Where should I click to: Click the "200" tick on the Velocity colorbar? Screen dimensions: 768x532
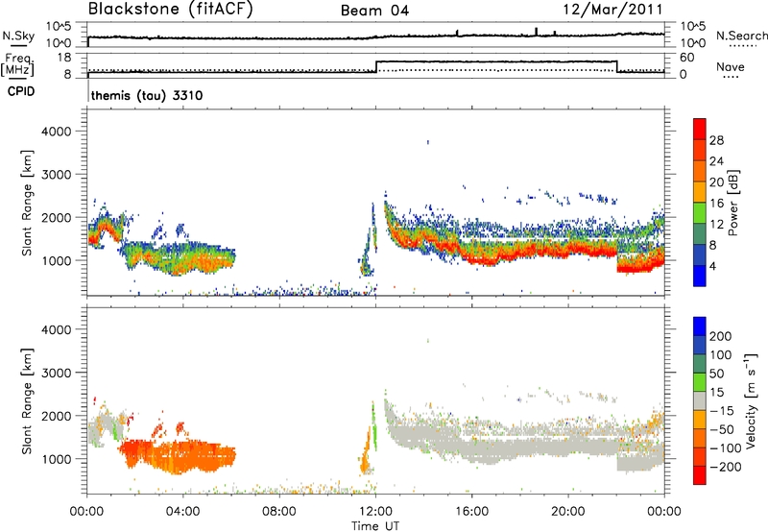(x=721, y=336)
